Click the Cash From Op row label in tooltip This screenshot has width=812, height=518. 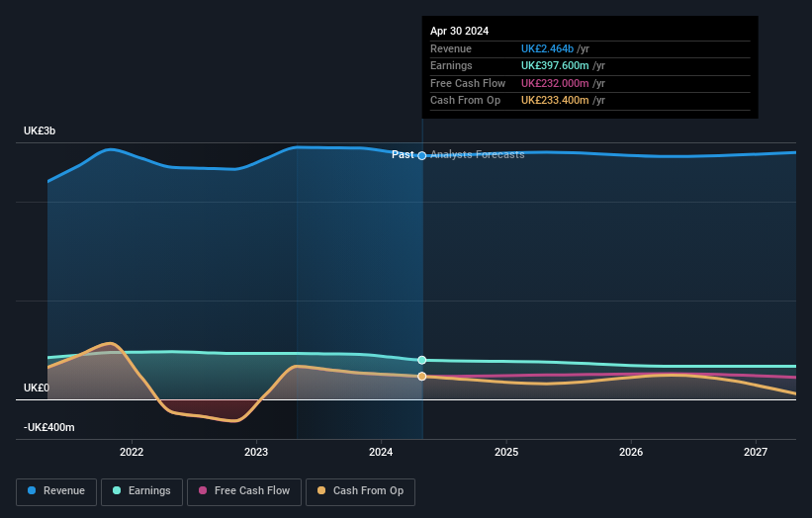tap(466, 101)
